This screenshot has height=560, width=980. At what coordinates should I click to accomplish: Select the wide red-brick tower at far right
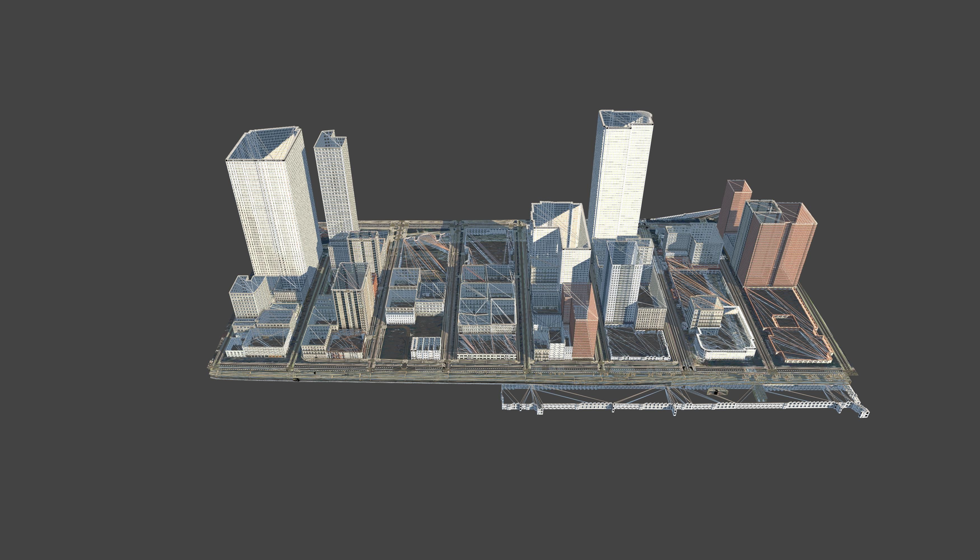(x=777, y=244)
